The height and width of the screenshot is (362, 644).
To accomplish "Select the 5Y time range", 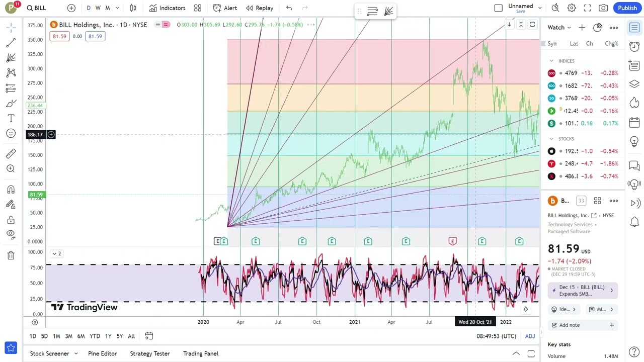I will click(119, 336).
